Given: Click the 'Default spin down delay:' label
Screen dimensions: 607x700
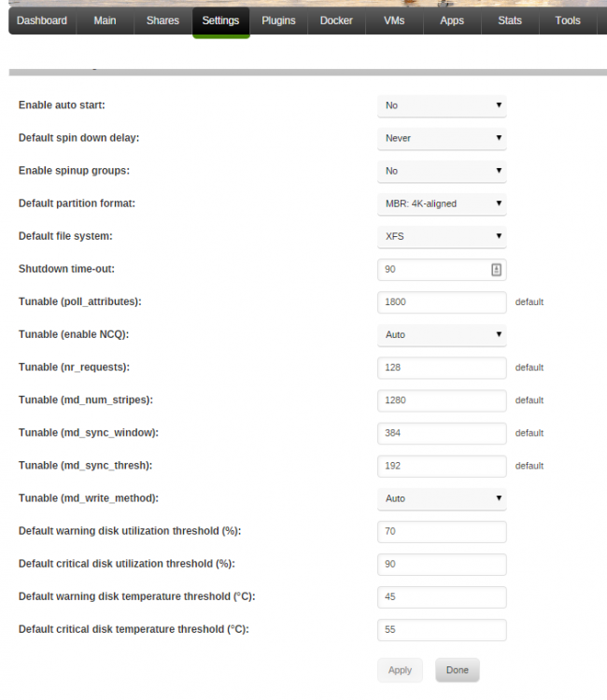Looking at the screenshot, I should coord(78,138).
